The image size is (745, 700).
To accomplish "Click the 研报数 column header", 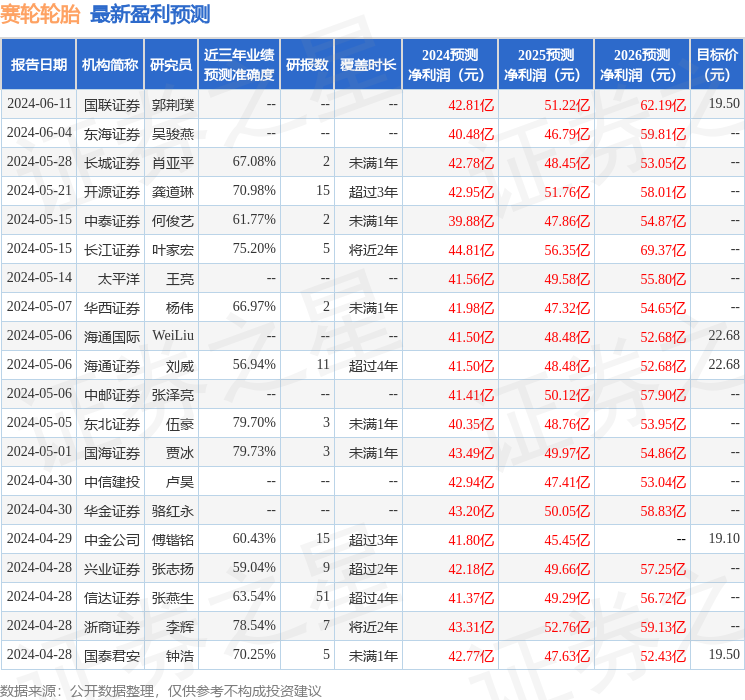I will (307, 65).
